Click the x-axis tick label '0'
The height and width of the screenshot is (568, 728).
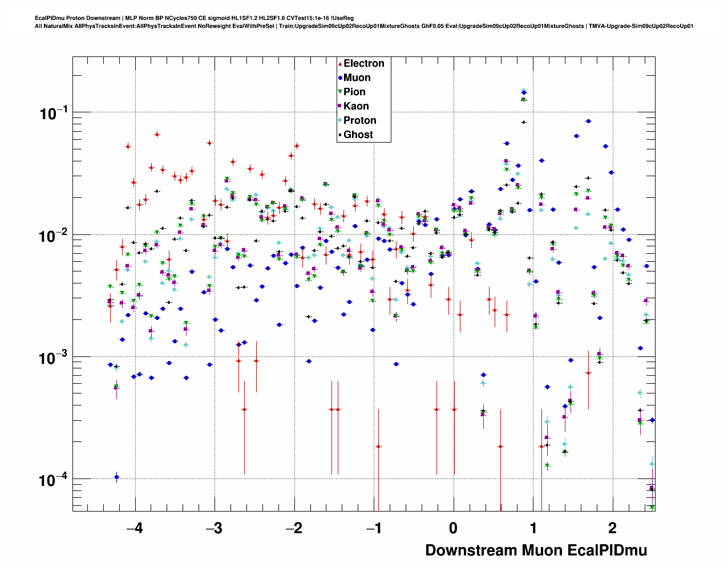pos(453,528)
